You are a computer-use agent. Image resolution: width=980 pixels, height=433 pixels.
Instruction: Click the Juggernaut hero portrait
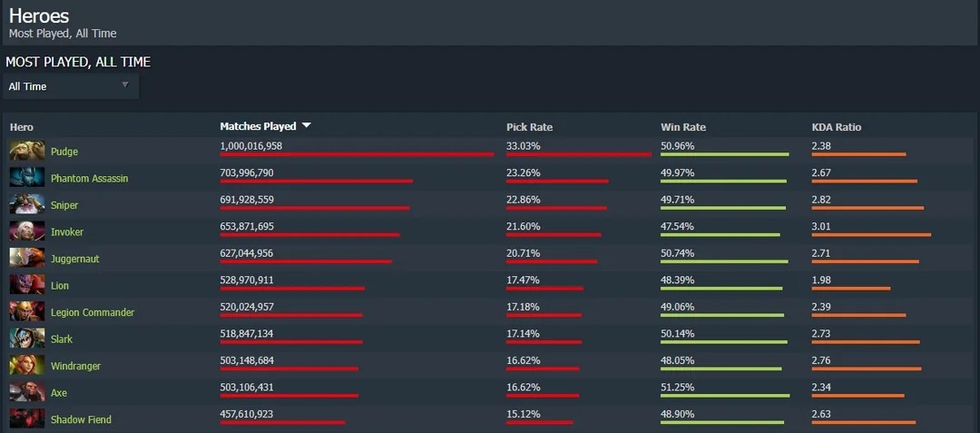27,259
